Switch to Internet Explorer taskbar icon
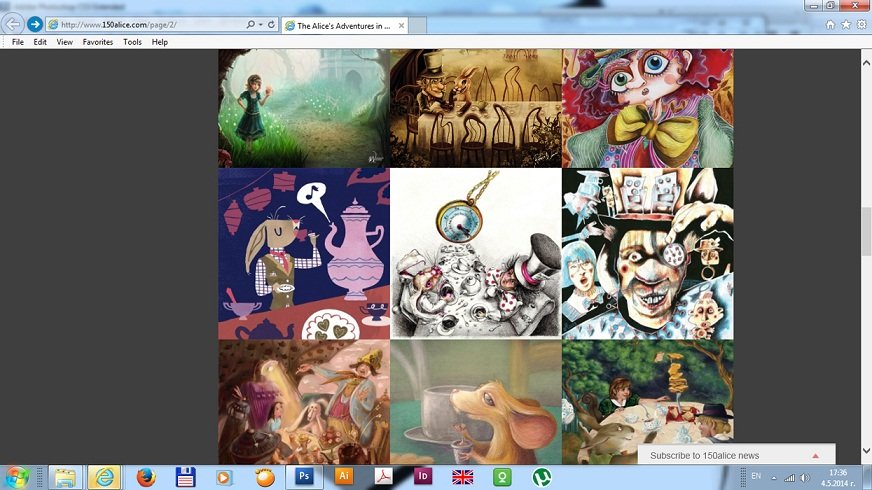This screenshot has width=872, height=490. tap(104, 478)
